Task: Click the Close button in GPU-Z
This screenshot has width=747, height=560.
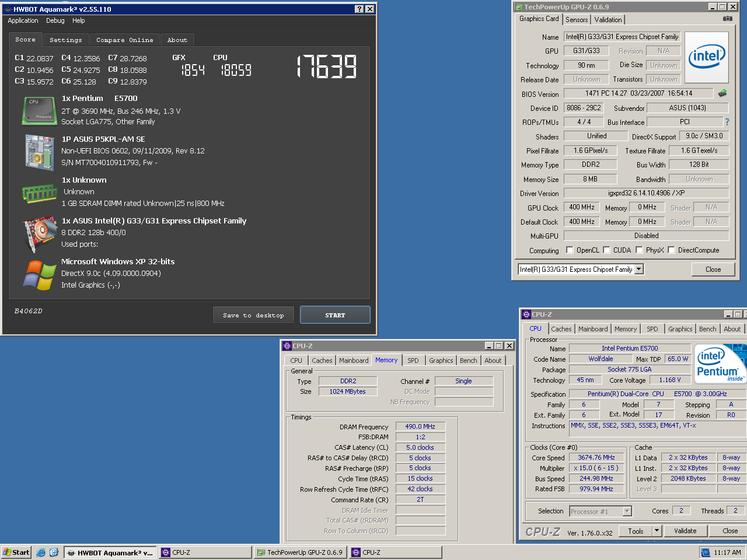Action: click(713, 269)
